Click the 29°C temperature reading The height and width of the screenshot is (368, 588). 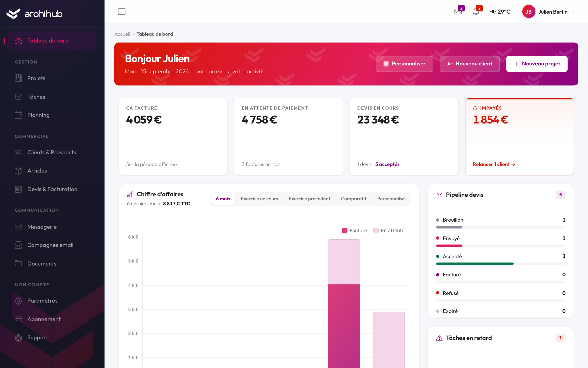[x=504, y=12]
